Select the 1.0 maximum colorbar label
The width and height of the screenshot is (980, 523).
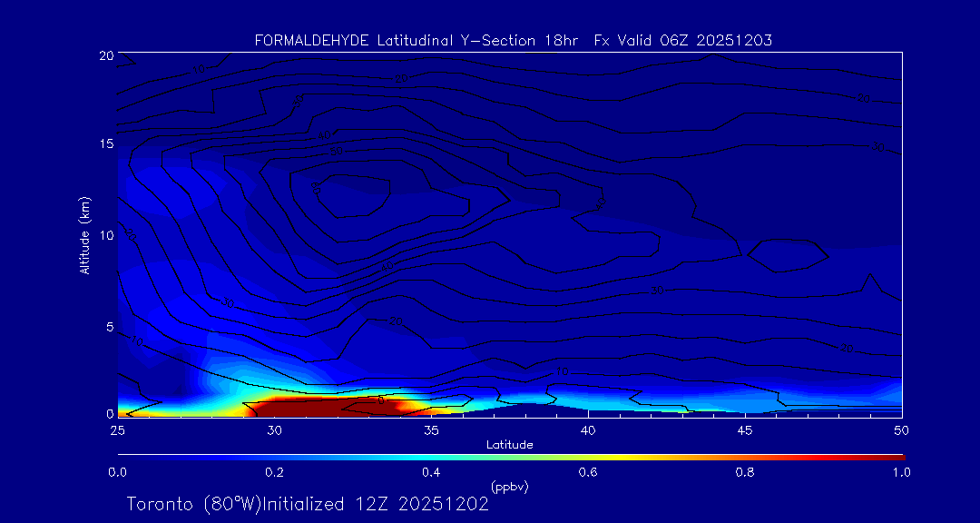click(x=901, y=472)
